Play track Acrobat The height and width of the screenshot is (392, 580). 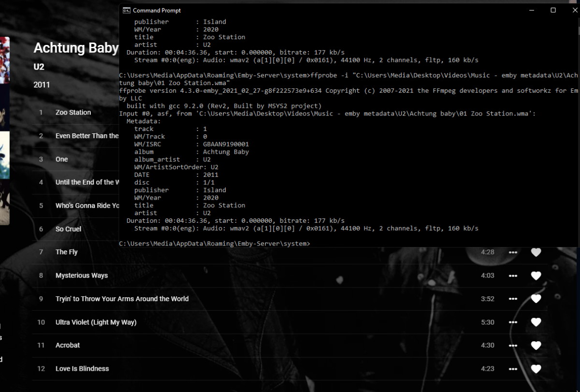tap(68, 345)
